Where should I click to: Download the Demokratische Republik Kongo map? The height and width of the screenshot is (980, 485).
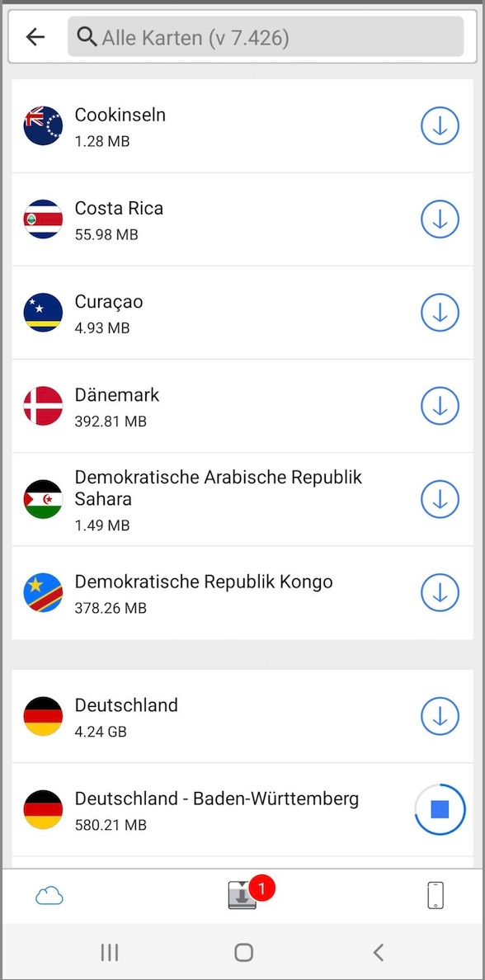(x=440, y=591)
